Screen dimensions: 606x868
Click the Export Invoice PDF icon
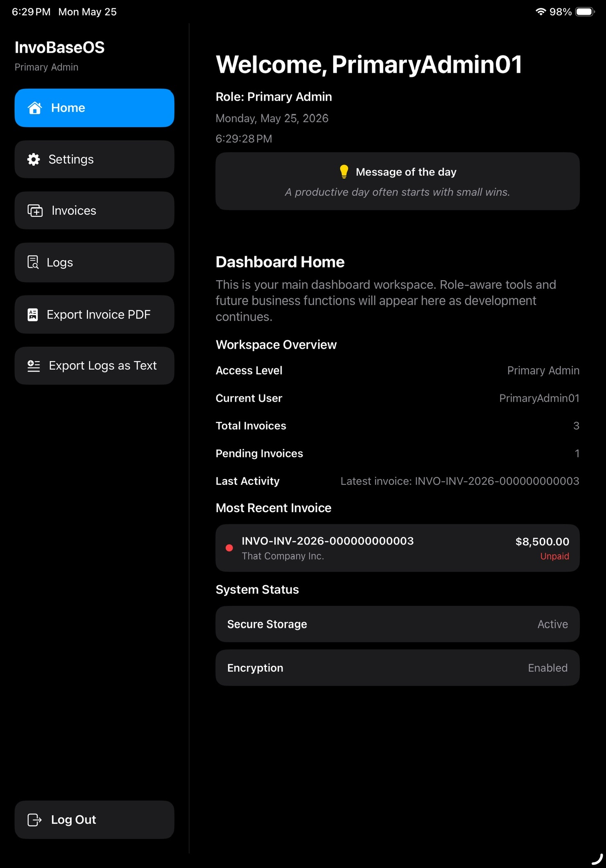(x=33, y=315)
